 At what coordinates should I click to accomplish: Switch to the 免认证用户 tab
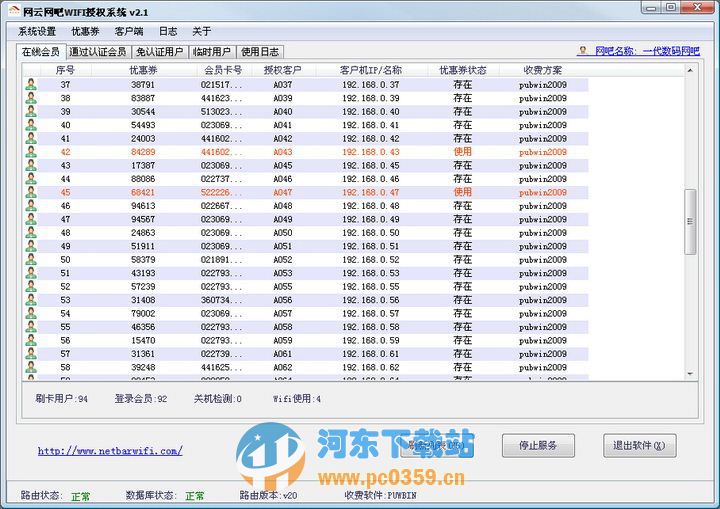click(x=159, y=52)
